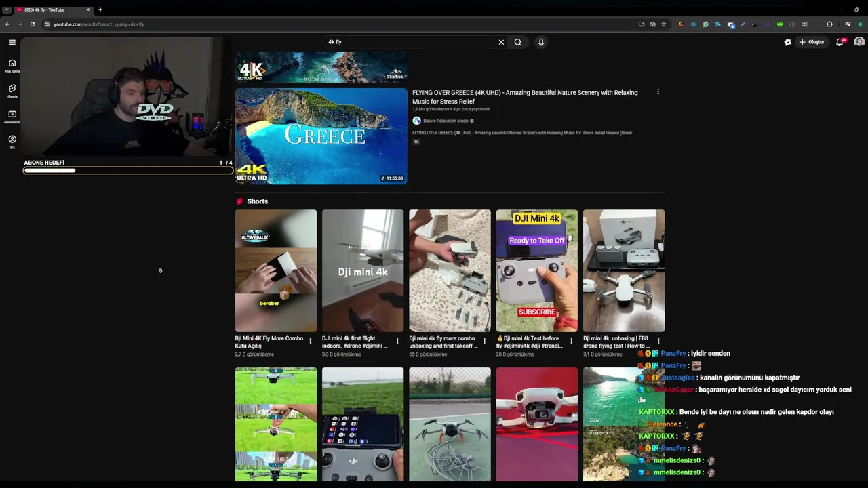Open the drone unboxing on leopard fabric short

tap(450, 270)
